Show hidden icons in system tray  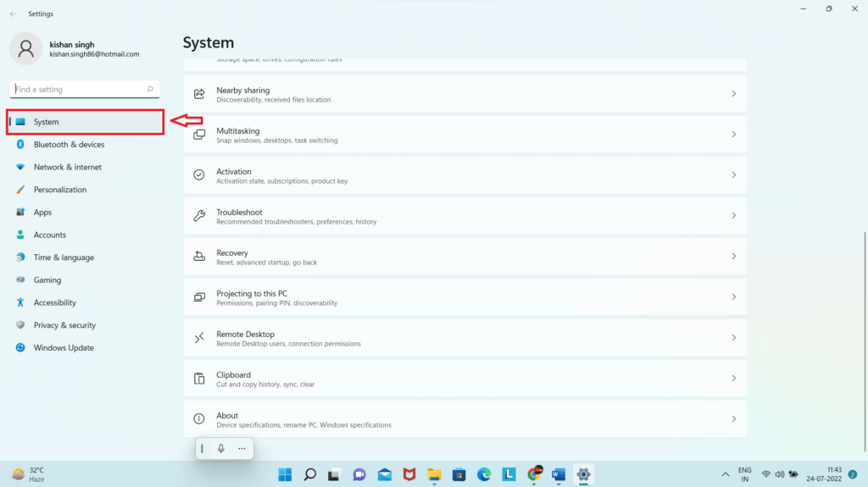pyautogui.click(x=726, y=474)
